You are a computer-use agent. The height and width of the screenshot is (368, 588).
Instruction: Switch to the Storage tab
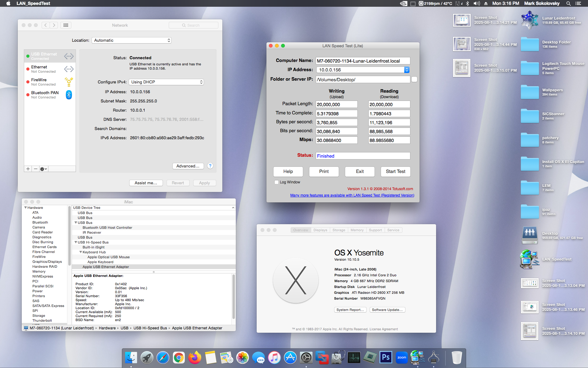click(339, 230)
